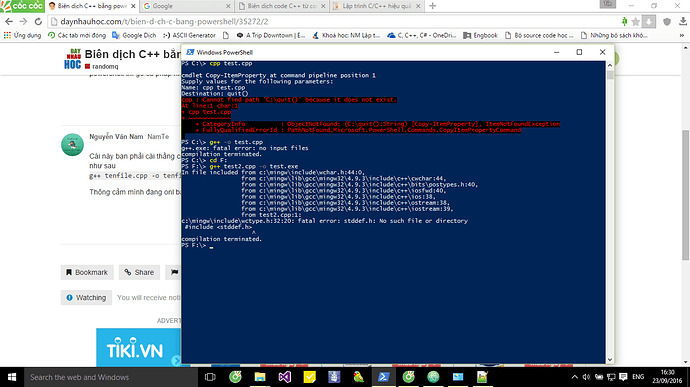Open the Google Dịch bookmark
The height and width of the screenshot is (387, 690).
pos(134,35)
